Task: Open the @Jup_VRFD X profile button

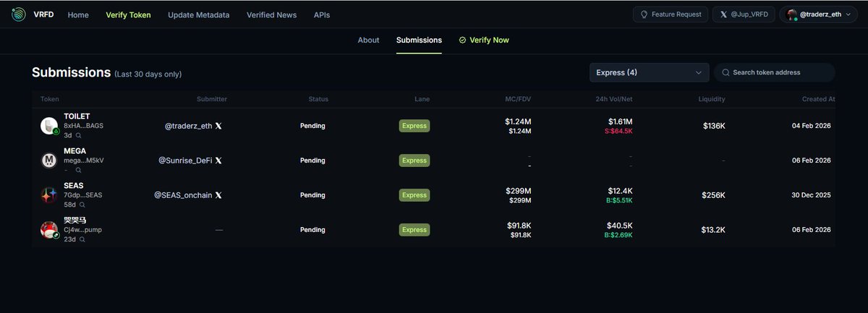Action: tap(744, 14)
